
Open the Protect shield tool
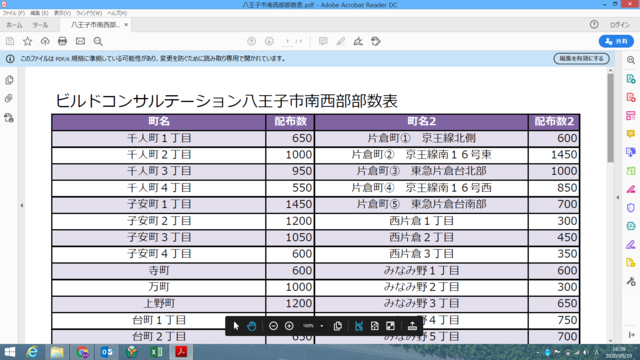pos(631,208)
